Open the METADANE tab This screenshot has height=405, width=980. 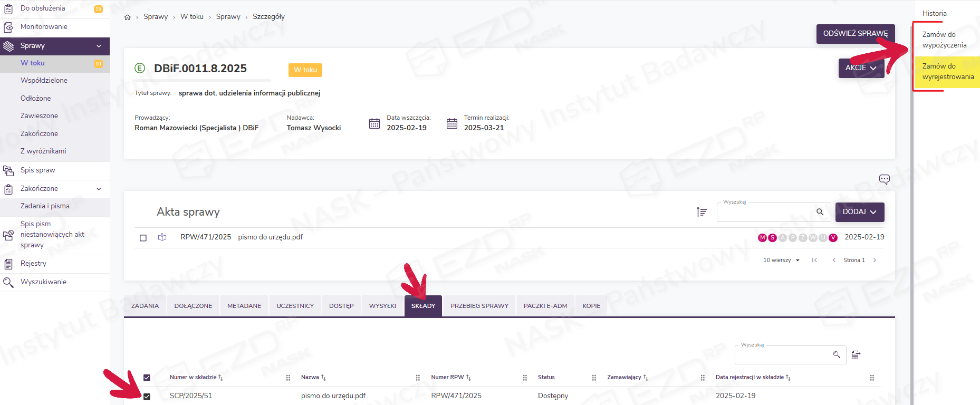tap(244, 306)
